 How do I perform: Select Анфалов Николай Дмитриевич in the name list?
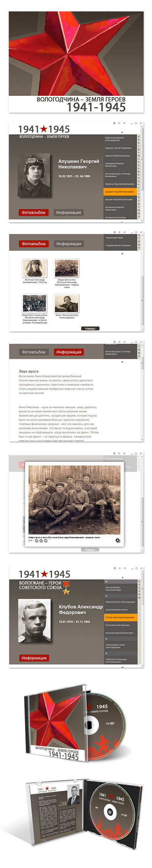pyautogui.click(x=120, y=184)
